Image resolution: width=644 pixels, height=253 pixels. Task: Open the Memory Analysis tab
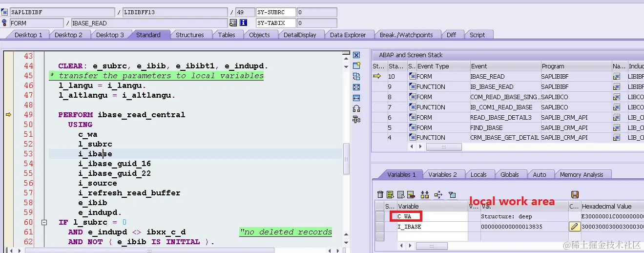(581, 174)
